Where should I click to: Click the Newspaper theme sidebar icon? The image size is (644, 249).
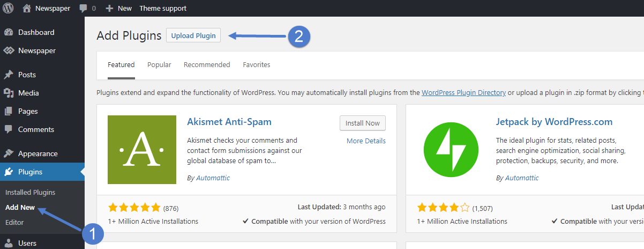(x=9, y=50)
